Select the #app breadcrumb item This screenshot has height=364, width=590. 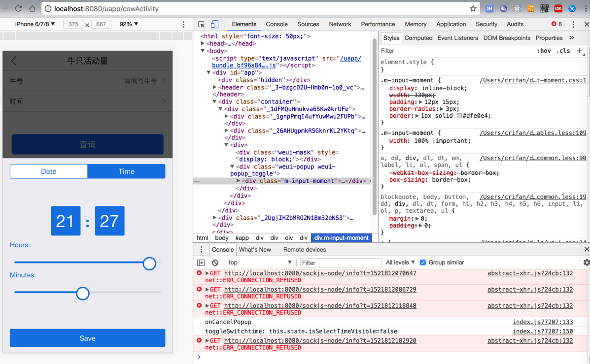tap(242, 237)
